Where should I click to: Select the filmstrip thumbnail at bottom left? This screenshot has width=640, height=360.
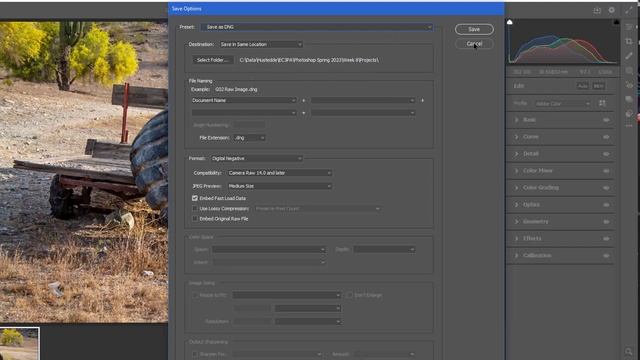(x=19, y=343)
